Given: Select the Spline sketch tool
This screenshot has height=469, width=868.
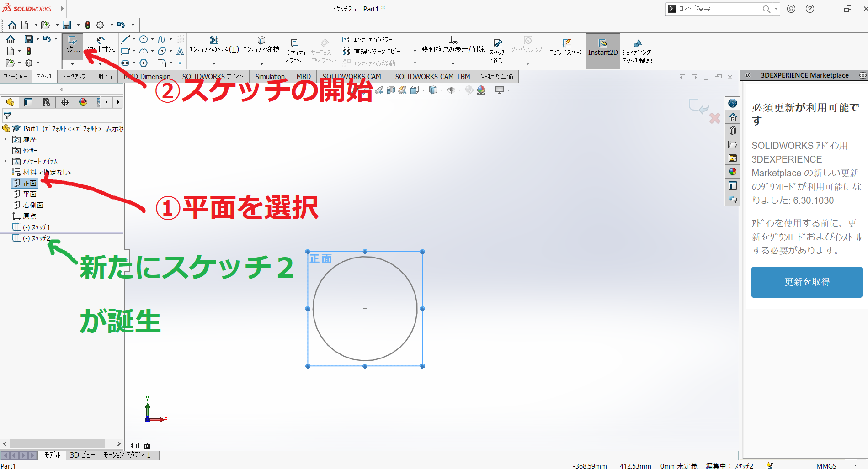Looking at the screenshot, I should coord(162,39).
